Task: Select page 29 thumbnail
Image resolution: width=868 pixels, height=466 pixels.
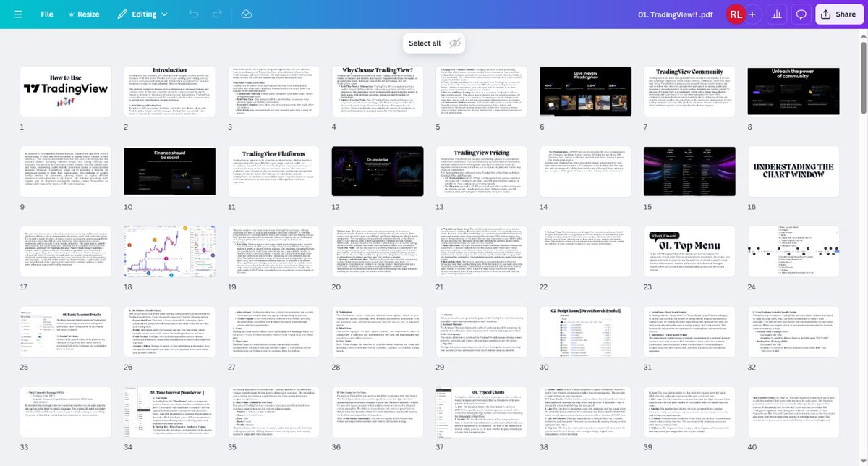Action: (481, 332)
